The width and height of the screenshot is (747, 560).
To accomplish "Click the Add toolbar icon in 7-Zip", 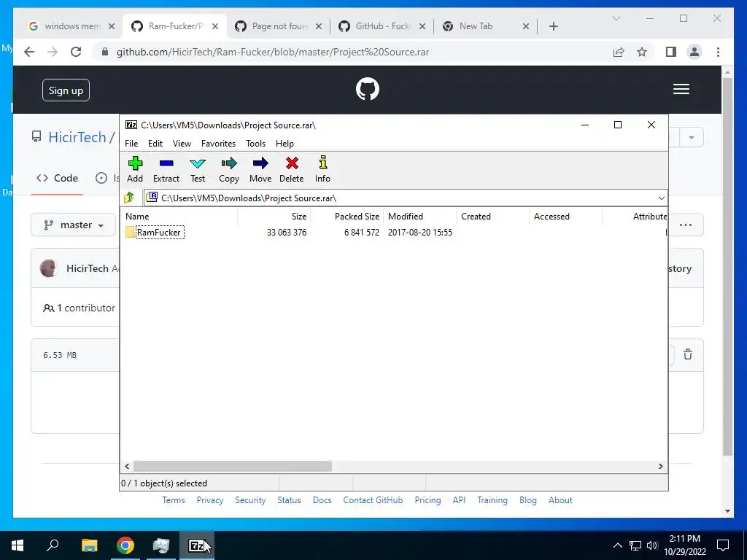I will point(135,163).
